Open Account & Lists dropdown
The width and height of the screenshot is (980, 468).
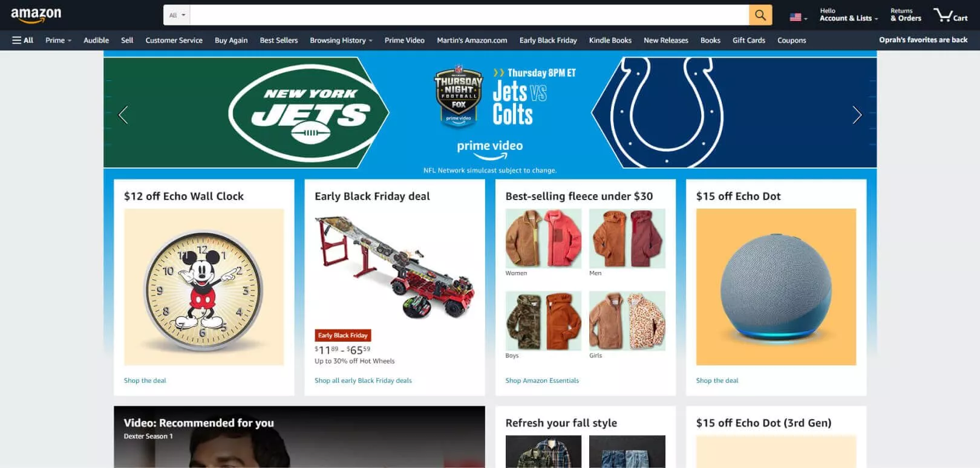pos(849,15)
